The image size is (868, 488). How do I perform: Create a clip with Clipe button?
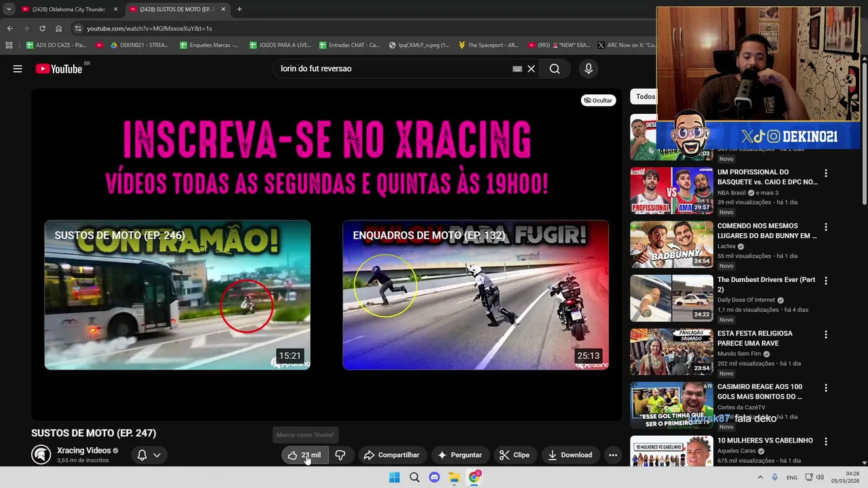pos(515,455)
